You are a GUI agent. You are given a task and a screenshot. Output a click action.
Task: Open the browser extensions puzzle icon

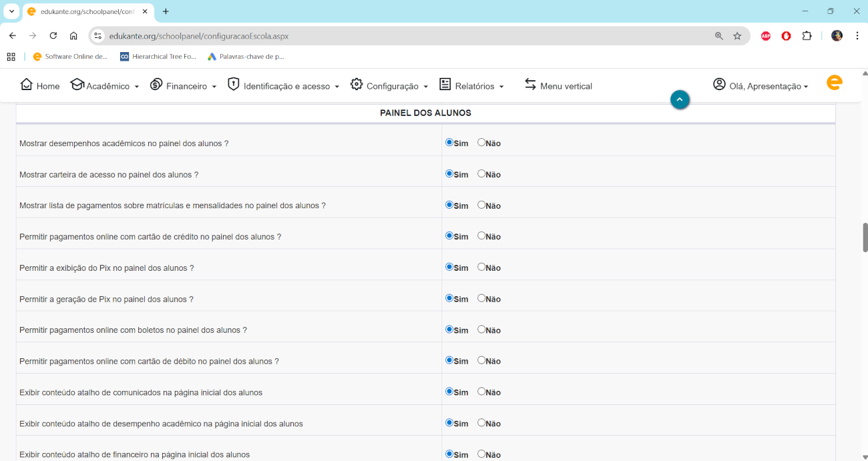point(807,36)
